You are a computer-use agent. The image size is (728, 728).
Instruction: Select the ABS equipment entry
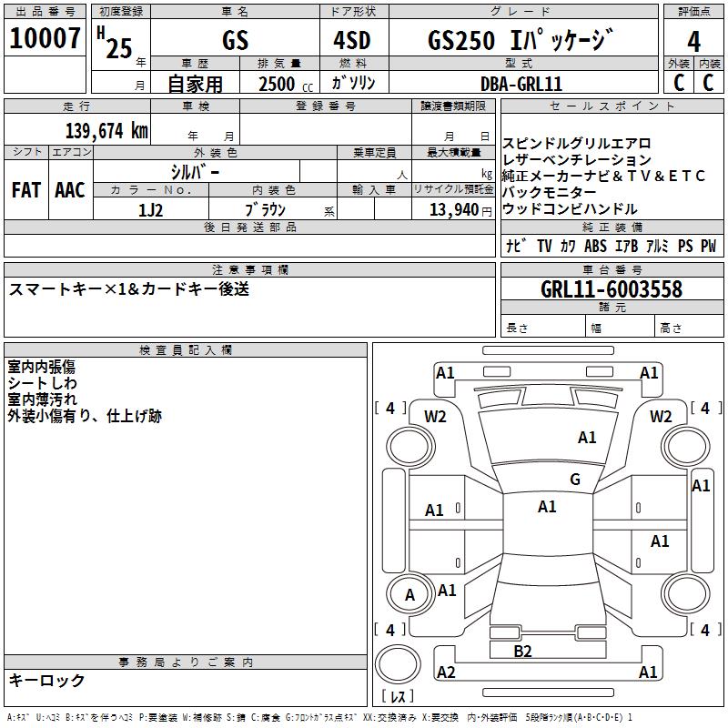(595, 246)
